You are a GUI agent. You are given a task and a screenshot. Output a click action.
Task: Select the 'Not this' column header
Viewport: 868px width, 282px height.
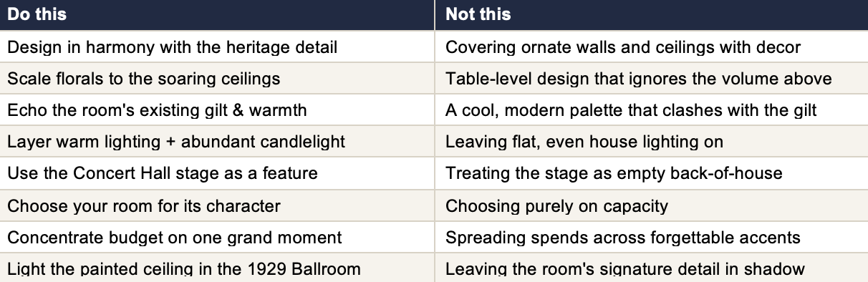651,14
